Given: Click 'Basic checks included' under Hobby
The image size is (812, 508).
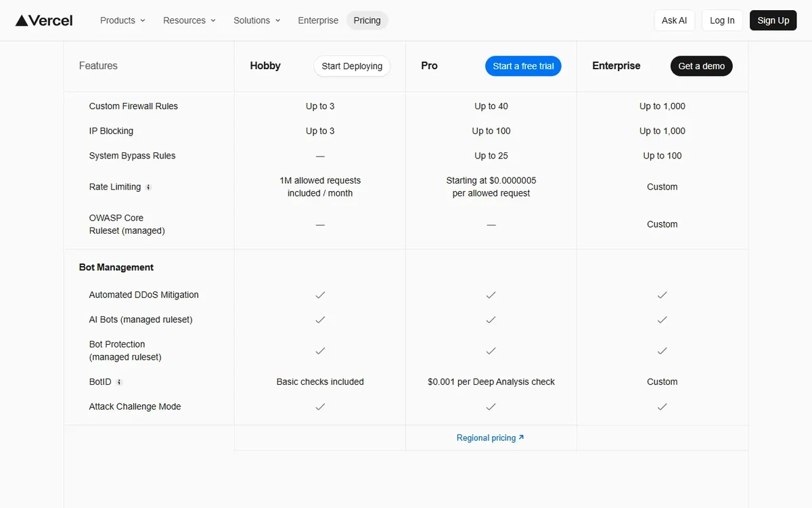Looking at the screenshot, I should pos(320,382).
